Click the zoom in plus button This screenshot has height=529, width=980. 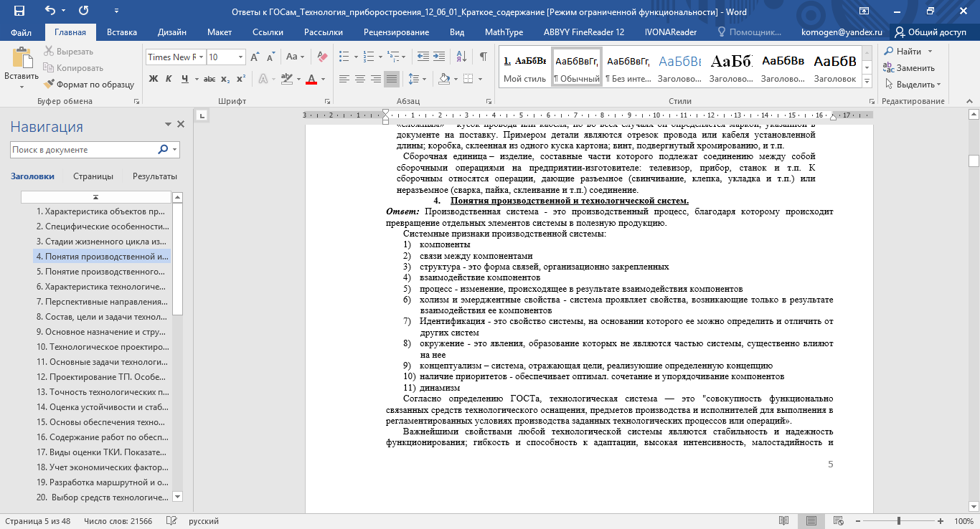[x=941, y=521]
